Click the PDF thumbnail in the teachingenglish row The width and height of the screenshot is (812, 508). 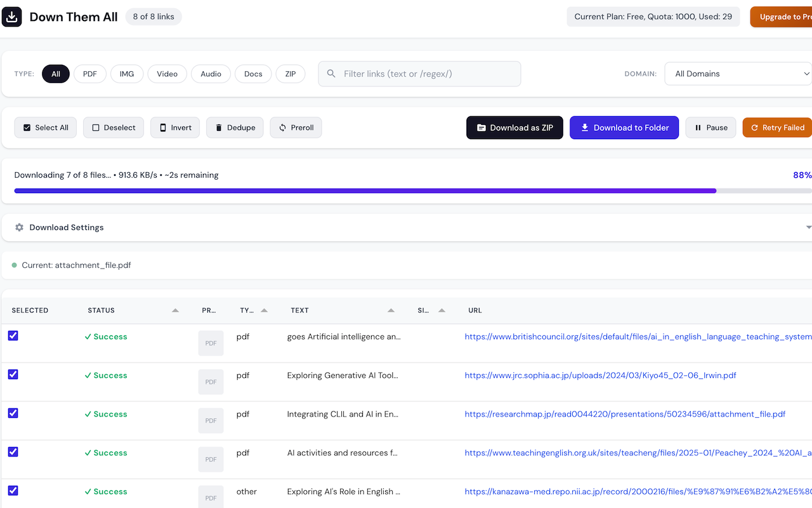[x=211, y=459]
